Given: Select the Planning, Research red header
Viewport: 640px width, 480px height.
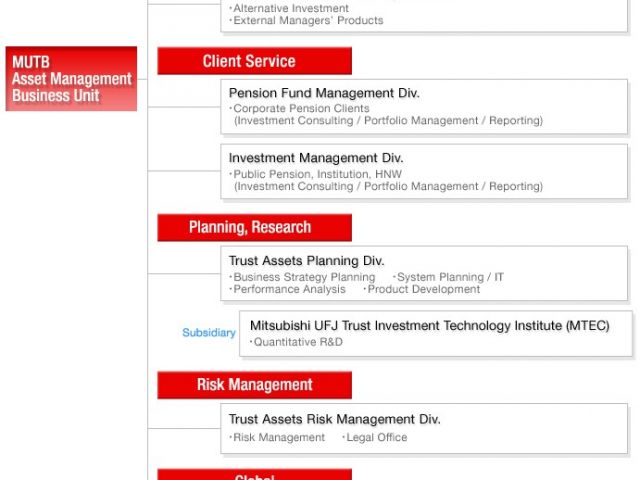Looking at the screenshot, I should click(x=254, y=227).
